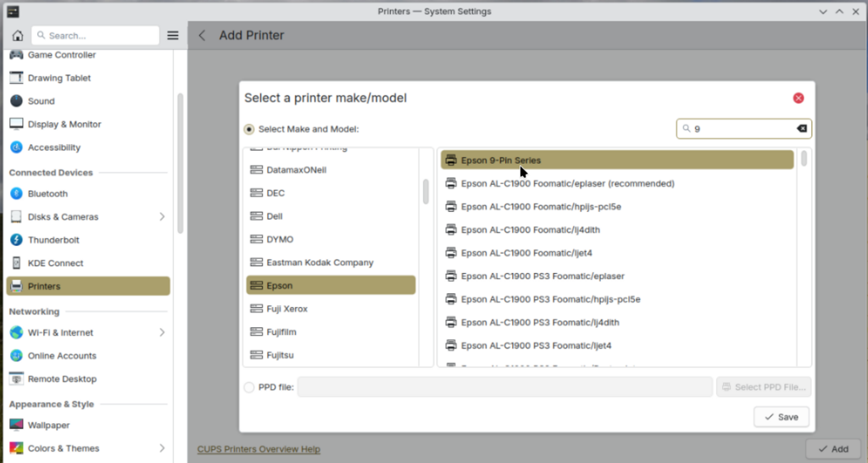Screen dimensions: 868x463
Task: Close the printer make/model dialog with red X
Action: click(x=798, y=98)
